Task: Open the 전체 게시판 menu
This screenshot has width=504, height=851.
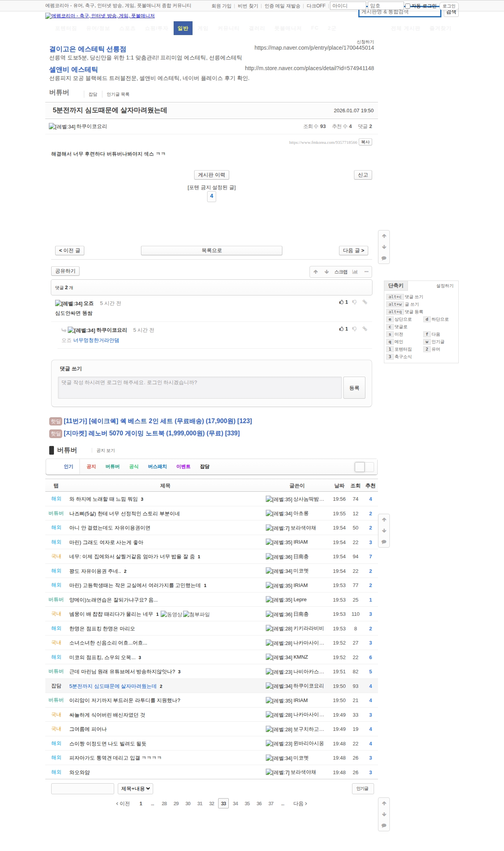Action: (406, 28)
